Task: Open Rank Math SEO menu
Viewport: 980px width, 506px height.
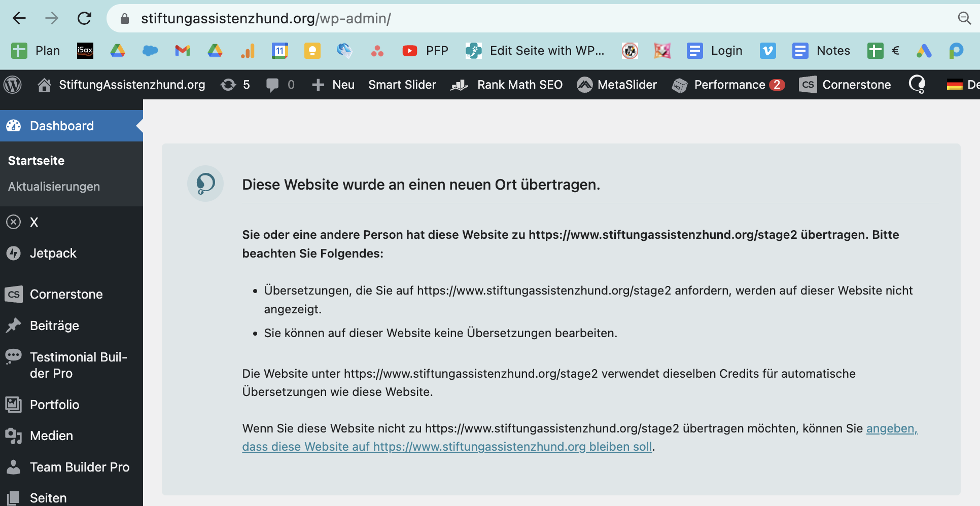Action: coord(507,85)
